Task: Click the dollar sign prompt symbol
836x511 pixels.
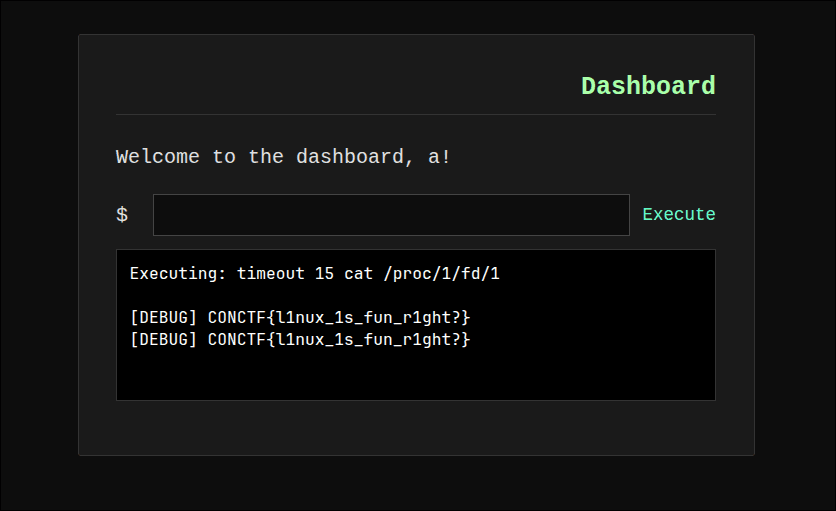Action: (x=122, y=215)
